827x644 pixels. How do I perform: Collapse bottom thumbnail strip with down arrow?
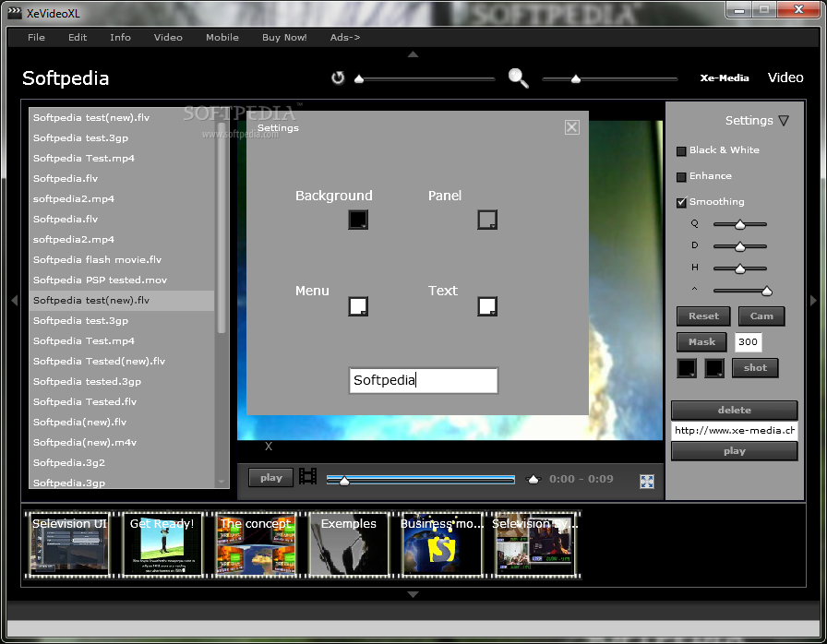(x=413, y=594)
